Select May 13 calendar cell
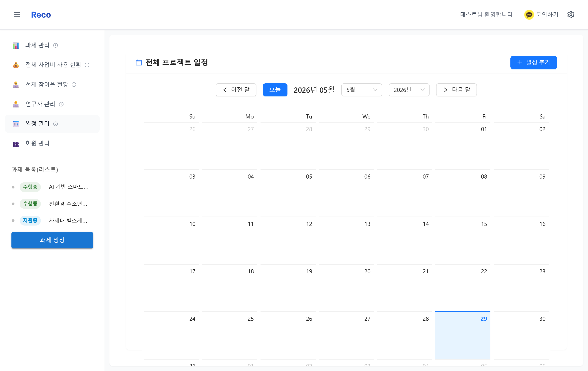 click(x=346, y=240)
